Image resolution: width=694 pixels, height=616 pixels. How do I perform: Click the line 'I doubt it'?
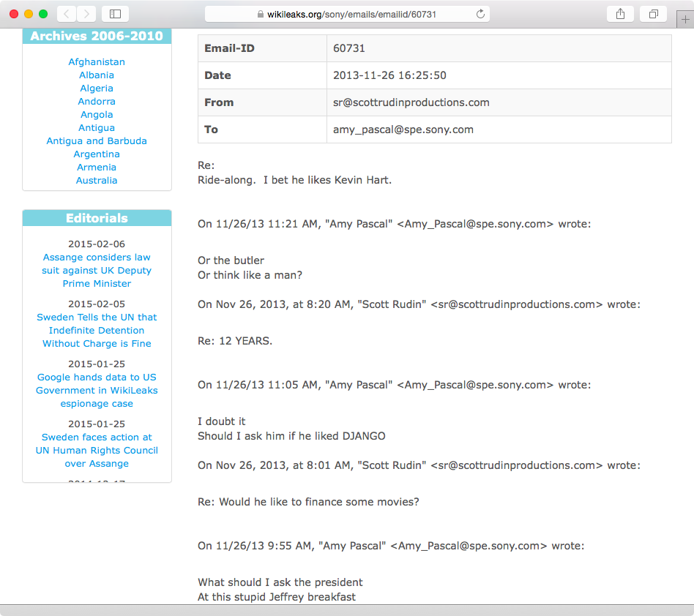(x=221, y=421)
